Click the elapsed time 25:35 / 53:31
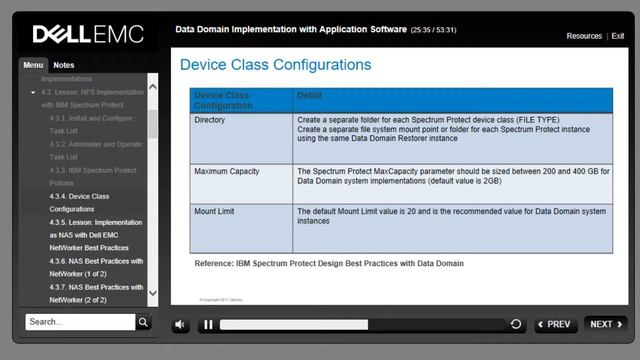The image size is (640, 360). click(433, 30)
